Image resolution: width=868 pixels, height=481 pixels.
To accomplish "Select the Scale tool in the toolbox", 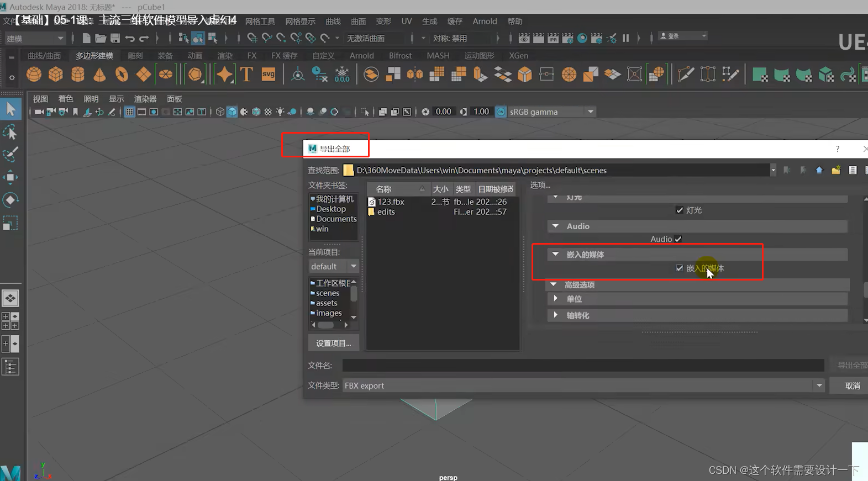I will [10, 223].
